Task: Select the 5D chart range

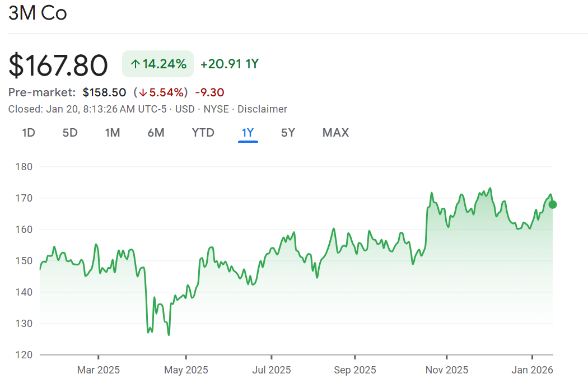Action: [70, 133]
